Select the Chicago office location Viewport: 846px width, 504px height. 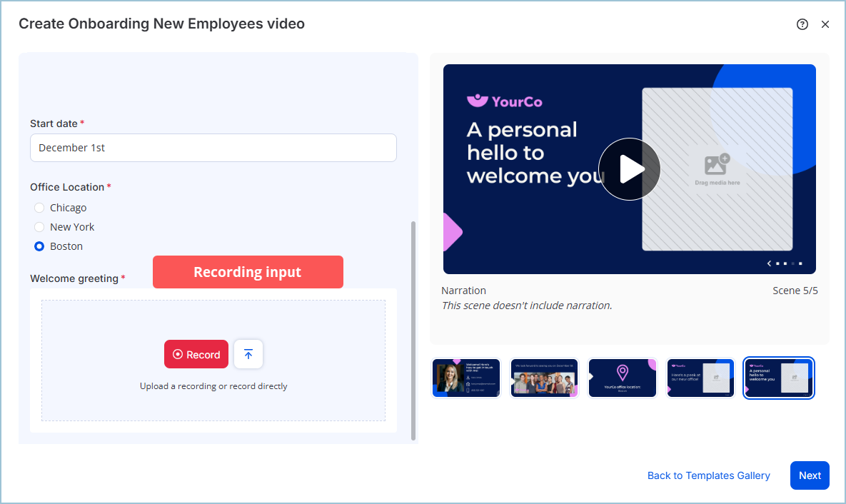[40, 208]
